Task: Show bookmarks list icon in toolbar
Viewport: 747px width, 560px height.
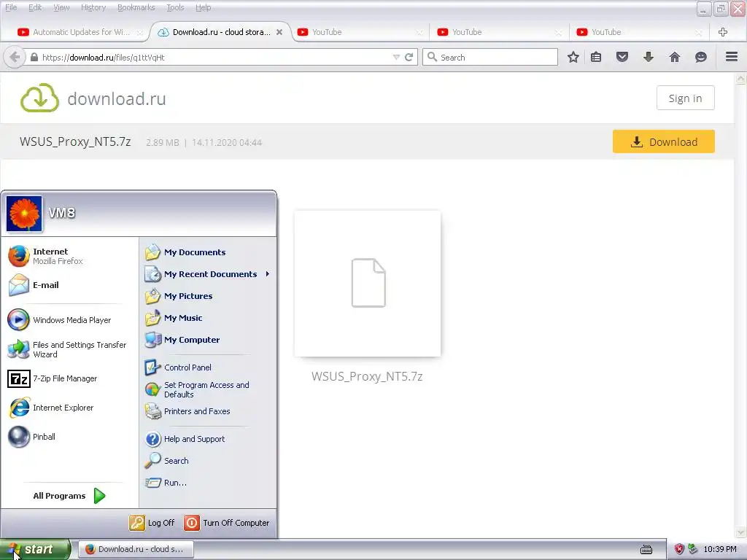Action: 596,57
